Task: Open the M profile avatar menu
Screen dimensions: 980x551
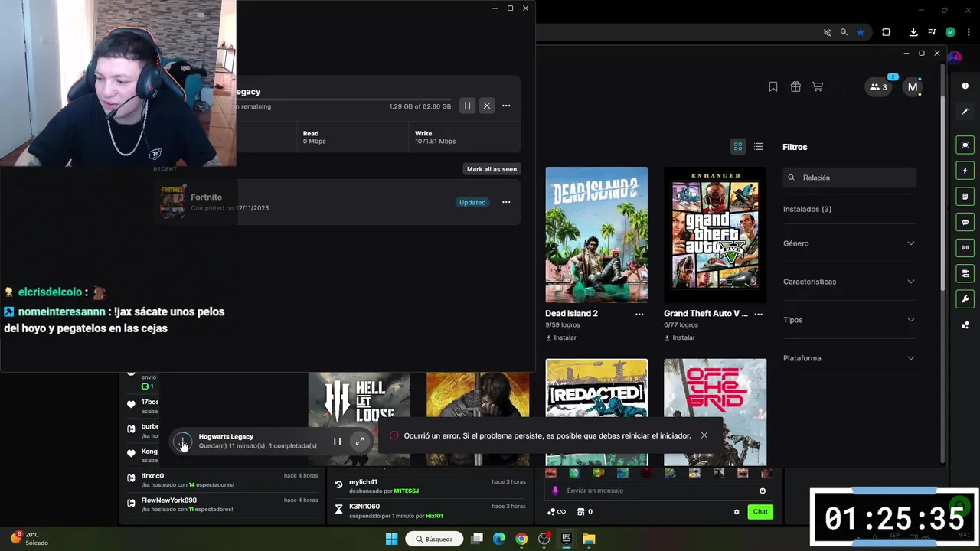Action: [x=912, y=86]
